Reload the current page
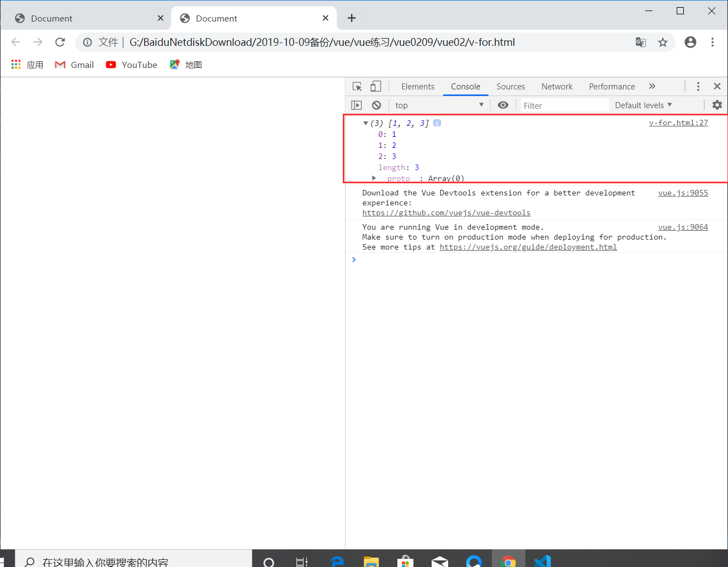This screenshot has height=567, width=728. click(60, 42)
